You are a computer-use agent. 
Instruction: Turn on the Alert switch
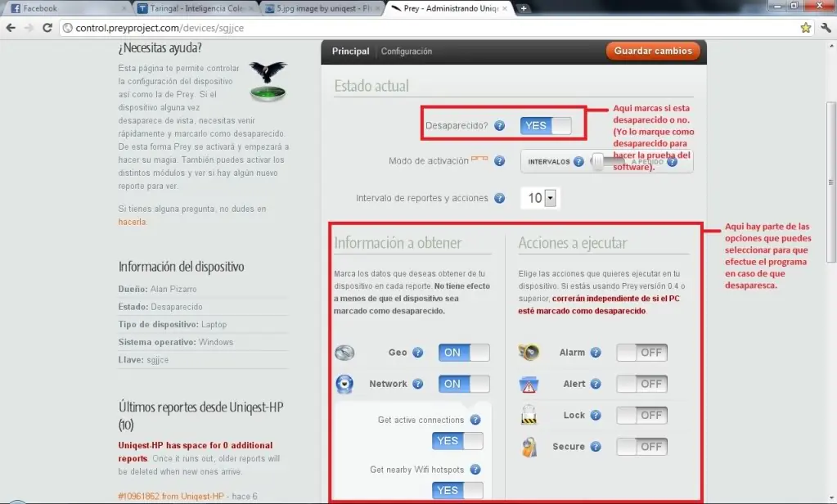pos(641,384)
